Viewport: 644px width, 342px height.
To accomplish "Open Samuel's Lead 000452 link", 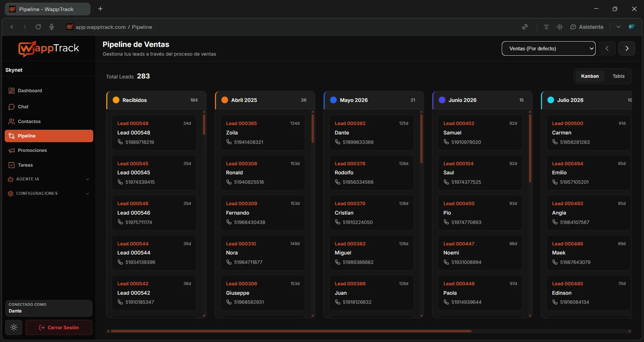I will [459, 123].
